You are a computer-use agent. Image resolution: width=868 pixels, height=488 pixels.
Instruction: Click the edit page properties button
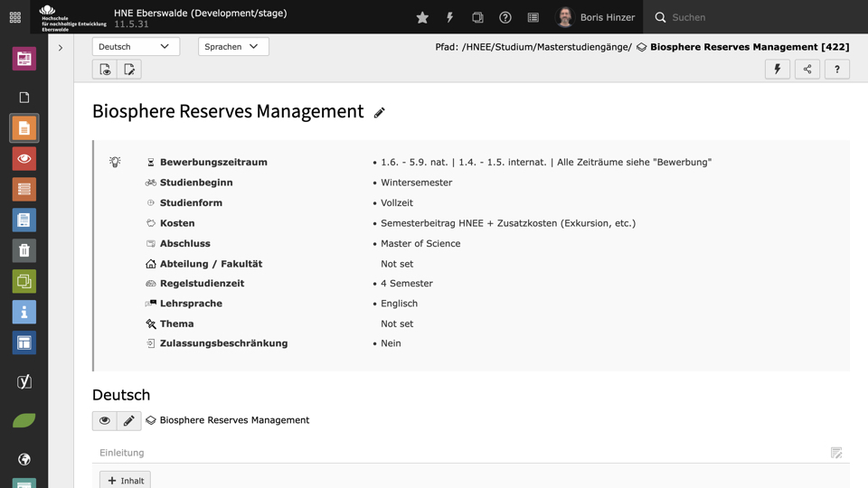pyautogui.click(x=129, y=70)
